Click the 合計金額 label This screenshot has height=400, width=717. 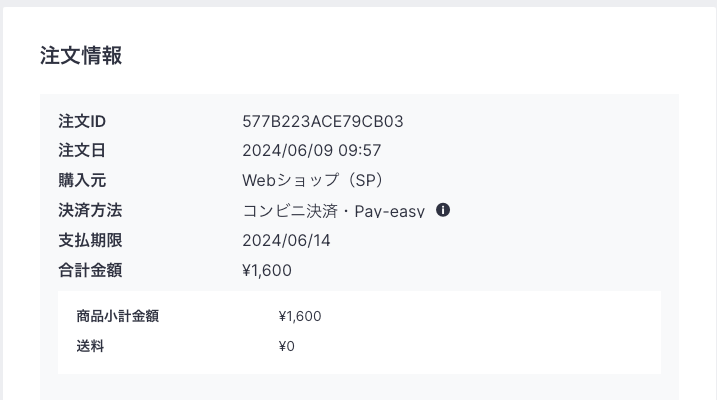tap(90, 271)
